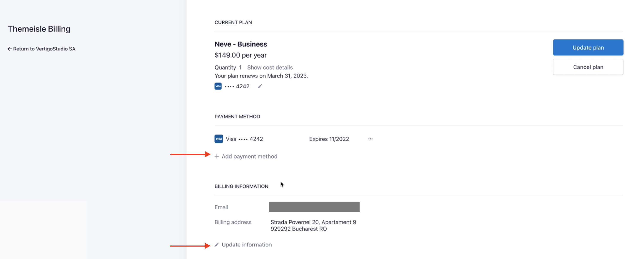
Task: Click the Add payment method link text
Action: [249, 157]
